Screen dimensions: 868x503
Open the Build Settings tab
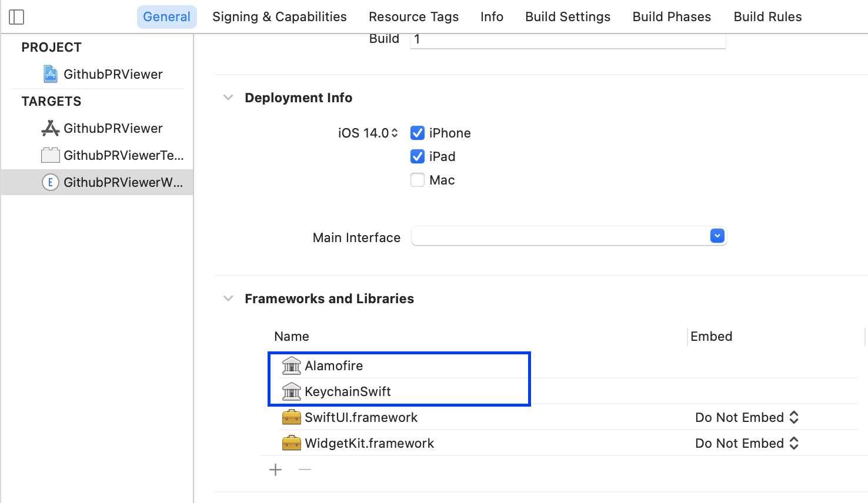click(567, 17)
